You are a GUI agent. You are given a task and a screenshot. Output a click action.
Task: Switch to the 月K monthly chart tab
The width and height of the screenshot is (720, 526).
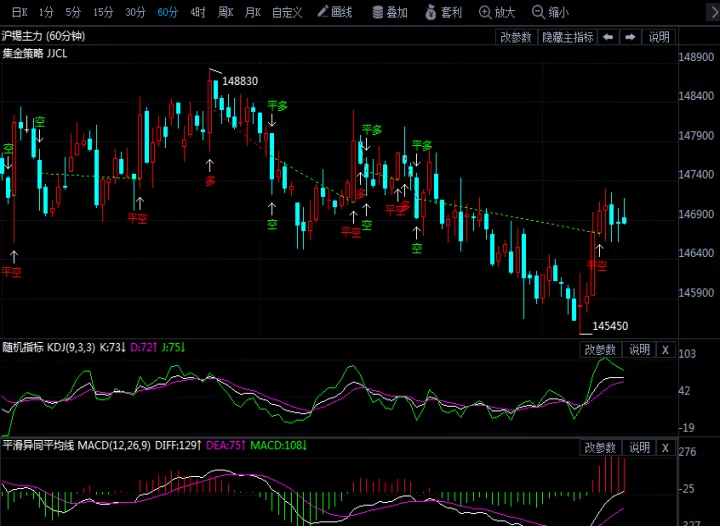[x=253, y=12]
